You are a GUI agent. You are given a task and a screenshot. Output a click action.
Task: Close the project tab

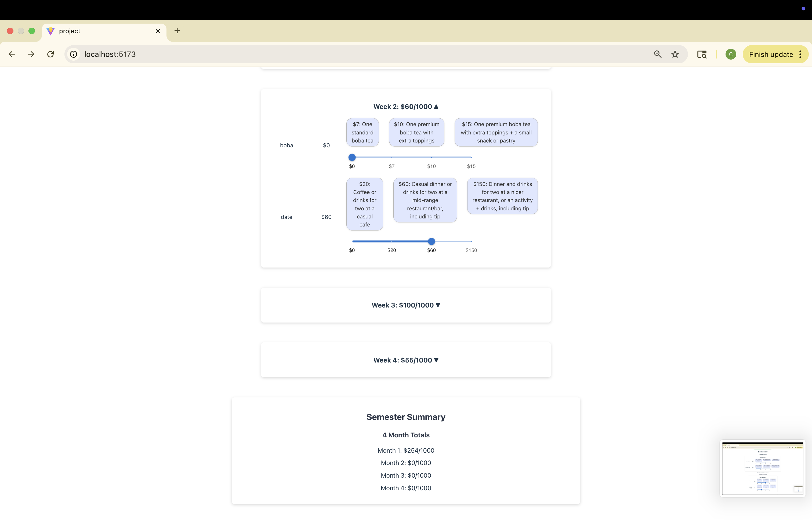click(x=158, y=31)
